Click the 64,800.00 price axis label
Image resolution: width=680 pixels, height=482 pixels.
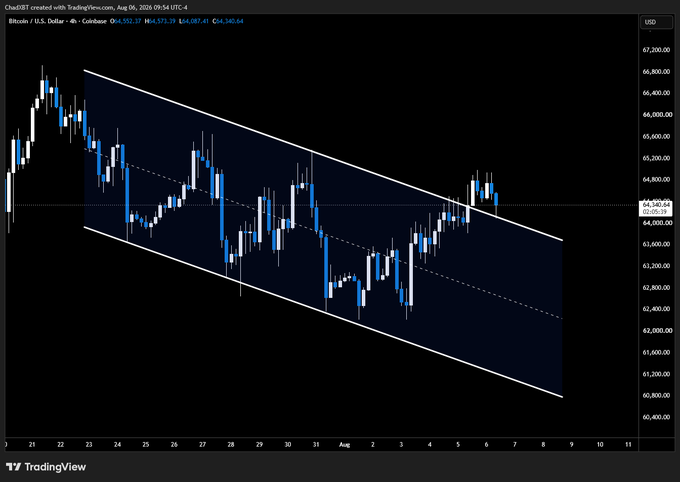[x=656, y=179]
